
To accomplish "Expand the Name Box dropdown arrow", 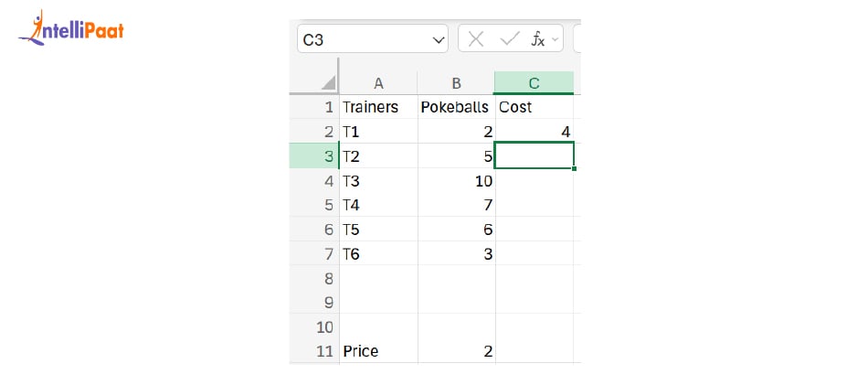I will pos(438,39).
